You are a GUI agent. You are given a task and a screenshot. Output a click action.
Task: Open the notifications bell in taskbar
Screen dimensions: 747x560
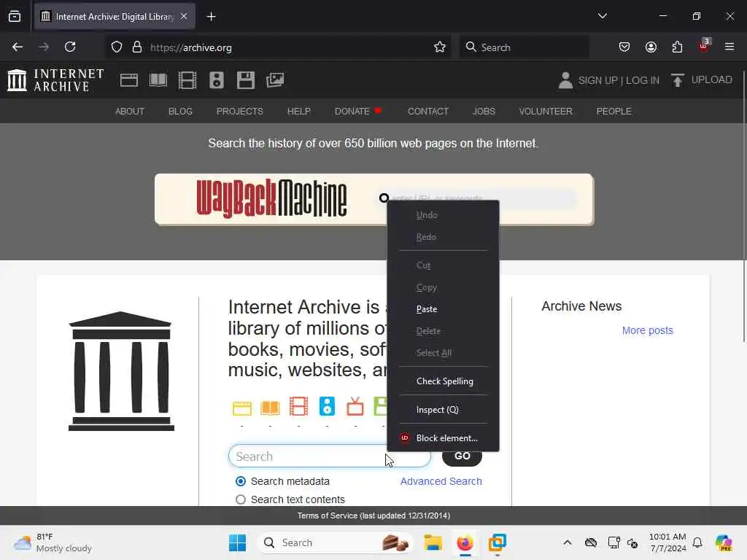(697, 542)
